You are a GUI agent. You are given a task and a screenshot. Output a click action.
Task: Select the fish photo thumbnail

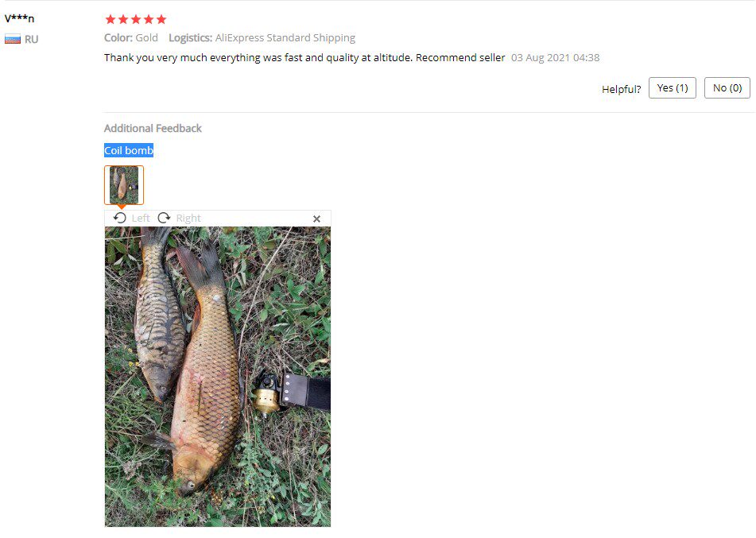point(124,185)
